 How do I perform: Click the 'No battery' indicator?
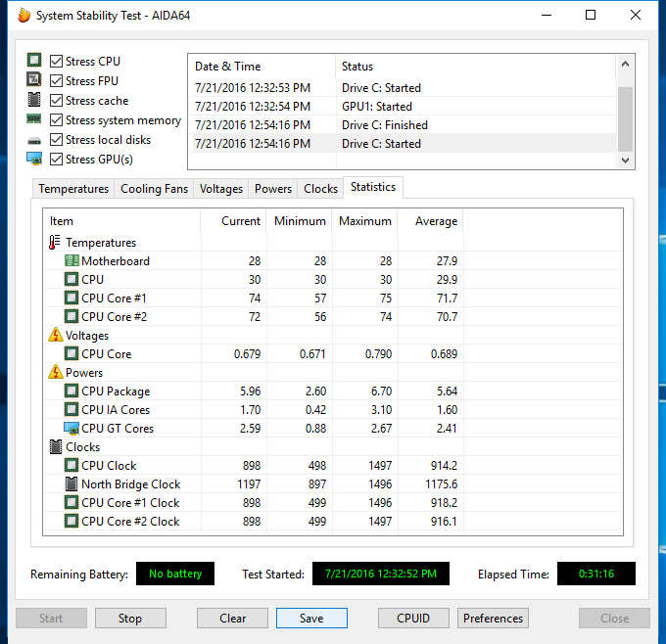point(175,574)
